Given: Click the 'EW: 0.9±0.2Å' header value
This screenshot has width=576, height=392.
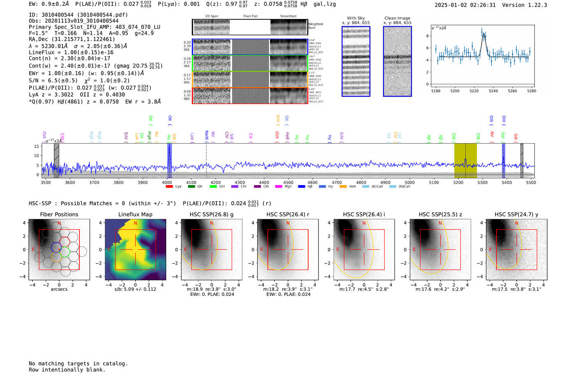Looking at the screenshot, I should coord(49,4).
